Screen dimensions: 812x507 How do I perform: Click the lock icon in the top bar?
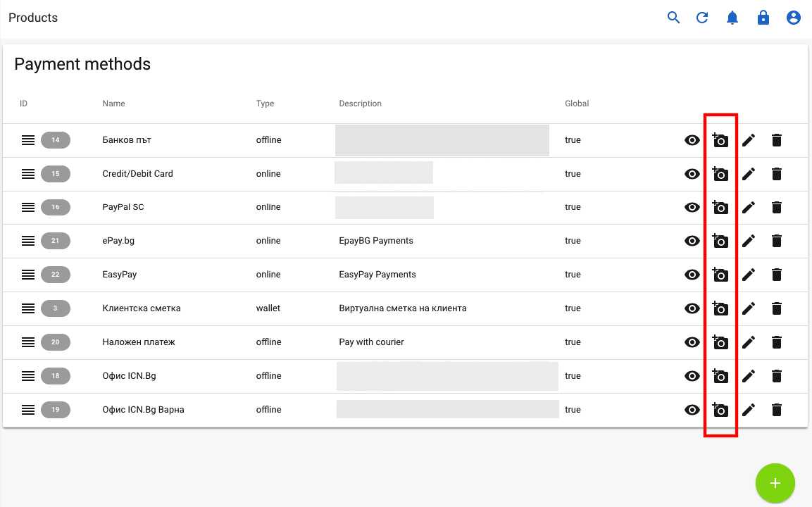tap(763, 18)
